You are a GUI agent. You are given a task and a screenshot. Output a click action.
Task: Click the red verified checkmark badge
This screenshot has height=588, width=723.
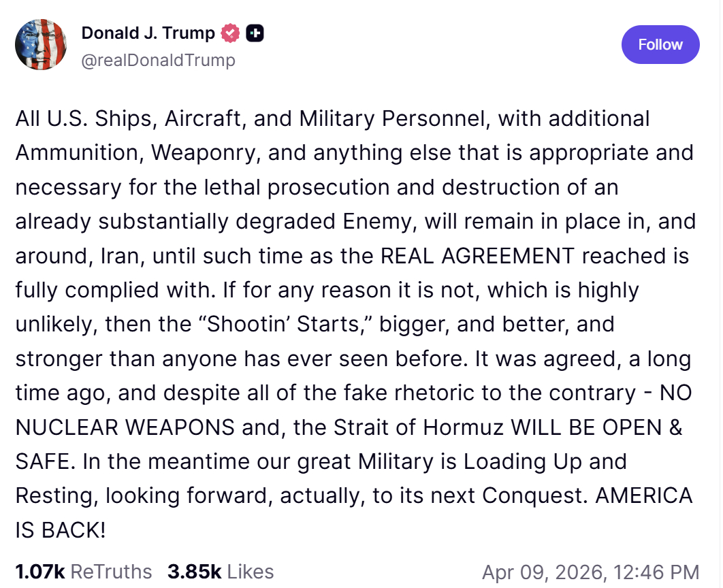click(231, 33)
